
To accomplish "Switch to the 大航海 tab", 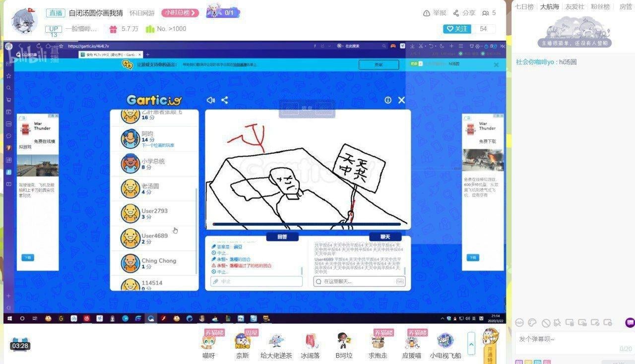I will pyautogui.click(x=550, y=6).
